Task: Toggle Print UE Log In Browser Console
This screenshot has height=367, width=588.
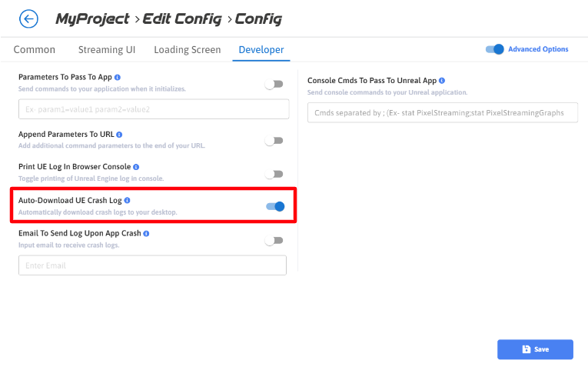Action: 274,174
